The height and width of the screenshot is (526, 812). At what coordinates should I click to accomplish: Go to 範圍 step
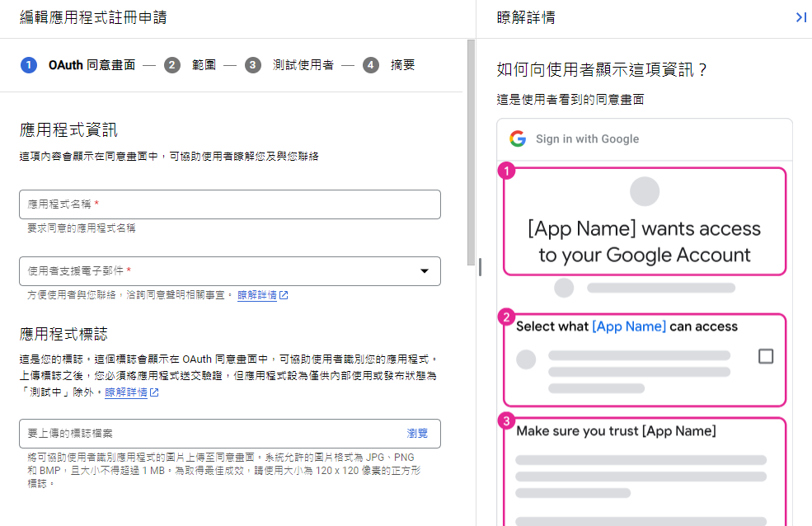[204, 65]
